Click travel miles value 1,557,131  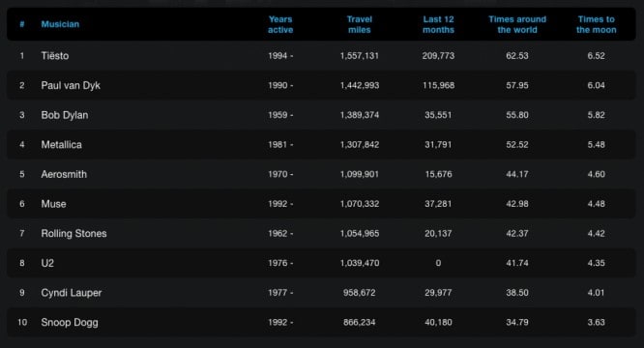[x=360, y=56]
